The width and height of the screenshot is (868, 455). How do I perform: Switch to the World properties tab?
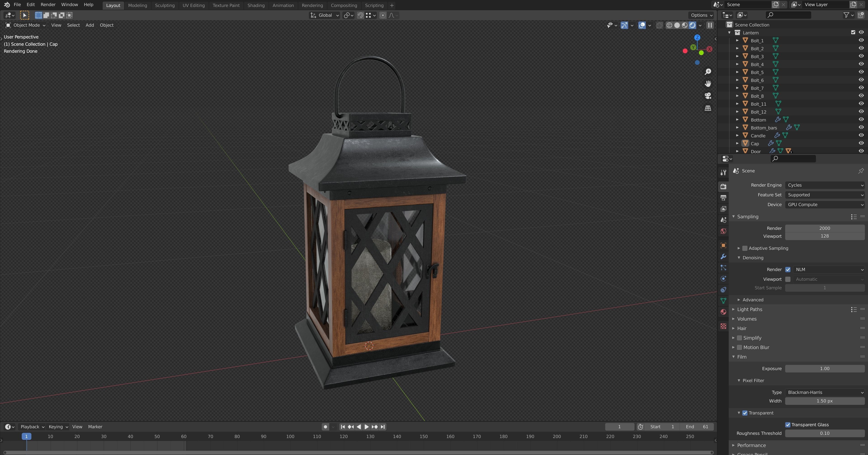[x=723, y=231]
